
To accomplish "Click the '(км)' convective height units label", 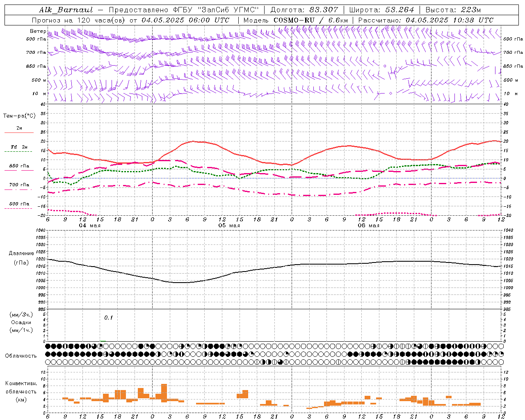I will click(21, 400).
